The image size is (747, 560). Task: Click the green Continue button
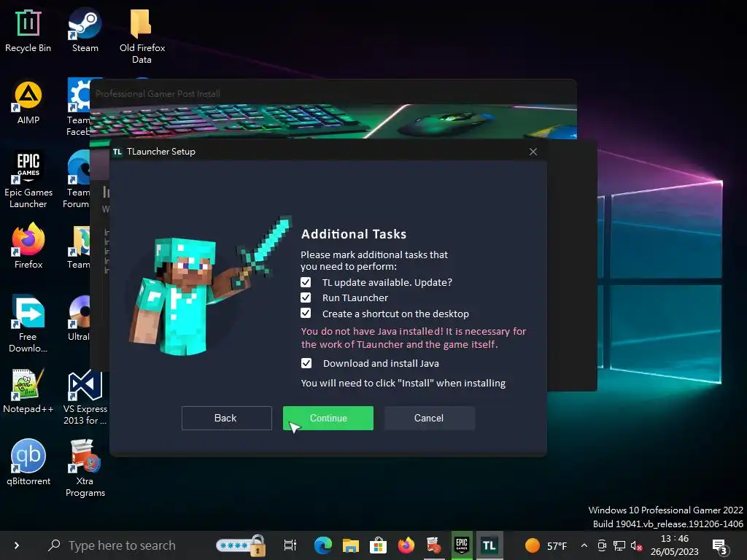(328, 418)
